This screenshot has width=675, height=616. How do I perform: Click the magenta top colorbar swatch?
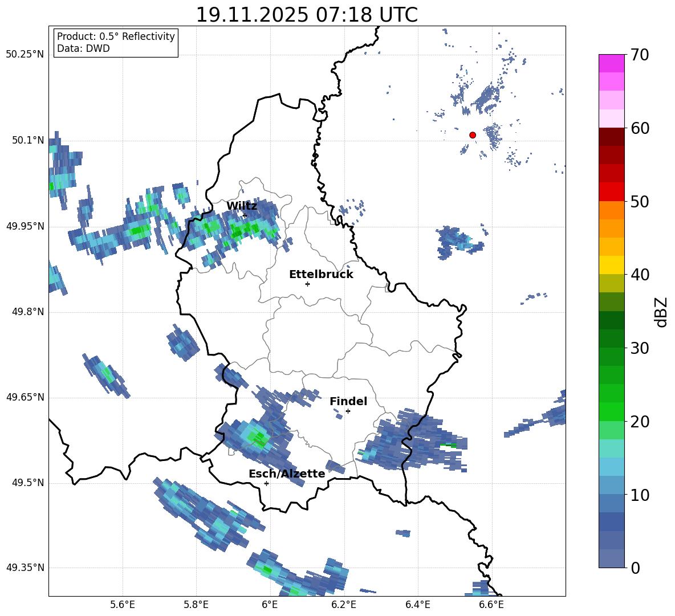click(611, 63)
